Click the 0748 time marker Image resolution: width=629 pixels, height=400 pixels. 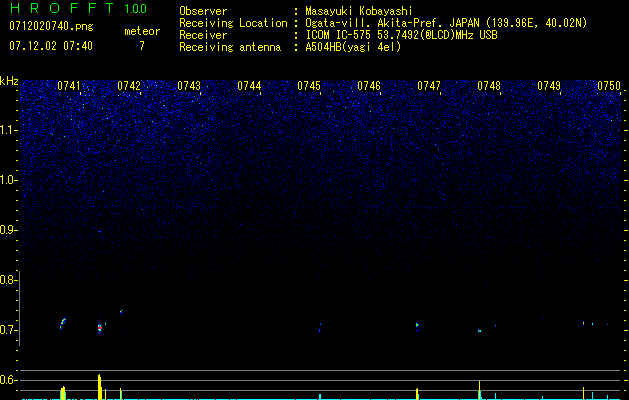point(489,86)
